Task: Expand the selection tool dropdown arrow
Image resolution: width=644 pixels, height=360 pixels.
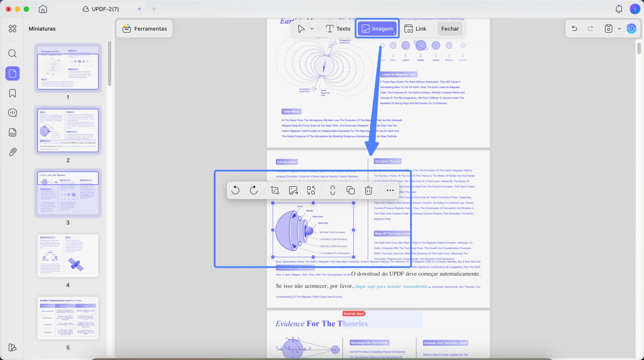Action: 312,29
